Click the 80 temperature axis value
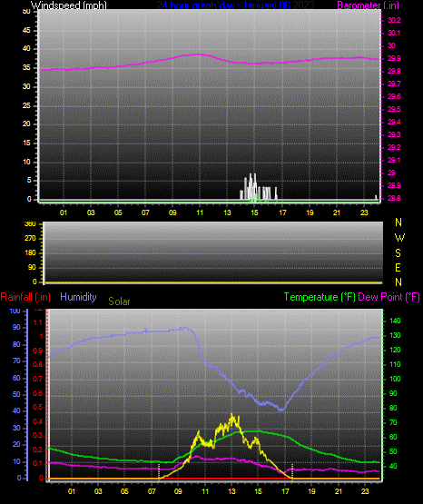 tap(393, 409)
